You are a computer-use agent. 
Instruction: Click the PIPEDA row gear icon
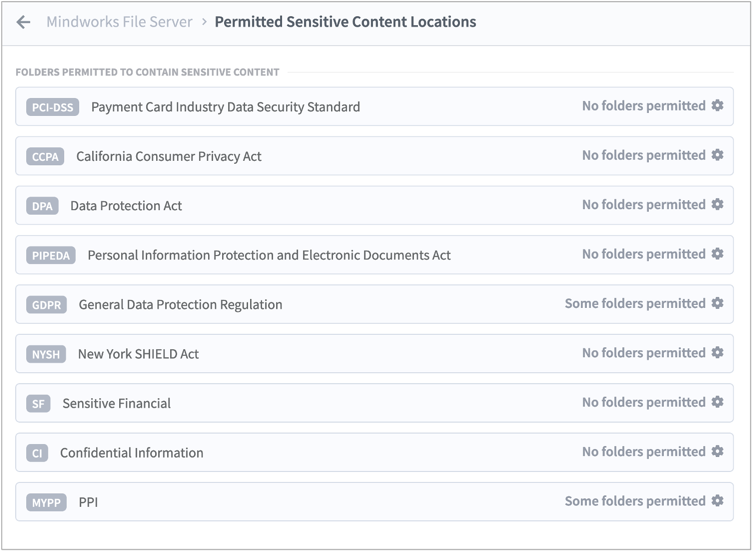717,254
